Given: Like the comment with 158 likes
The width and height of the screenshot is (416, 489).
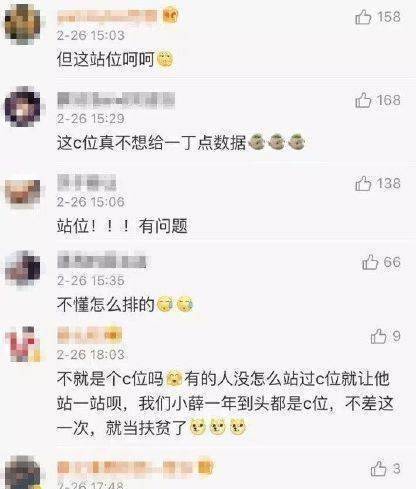Looking at the screenshot, I should (363, 17).
